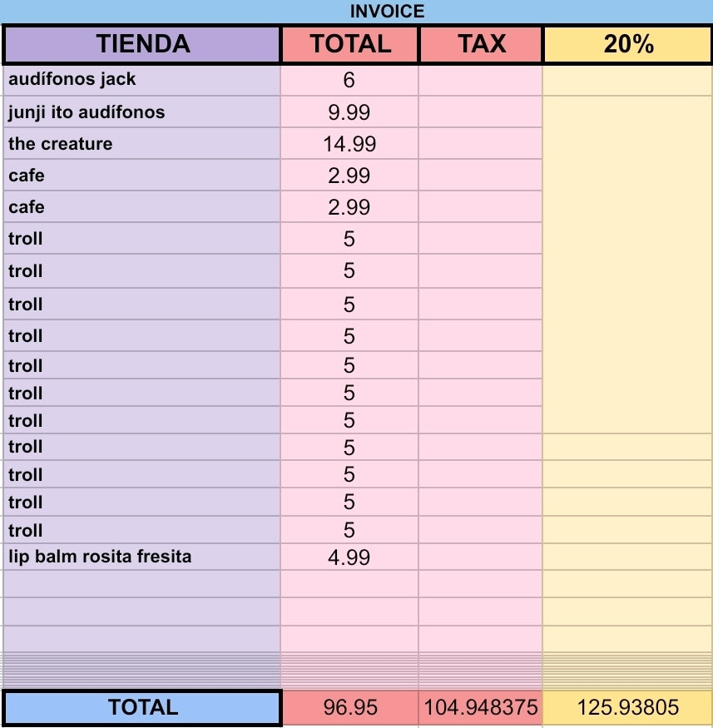Screen dimensions: 713x728
Task: Select the 20% header cell
Action: [x=627, y=44]
